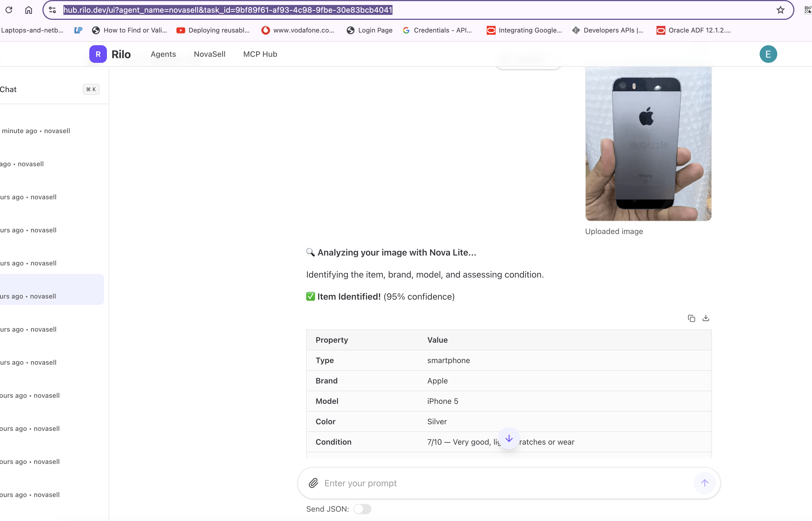Viewport: 812px width, 521px height.
Task: Click the Rilo logo icon
Action: click(x=98, y=54)
